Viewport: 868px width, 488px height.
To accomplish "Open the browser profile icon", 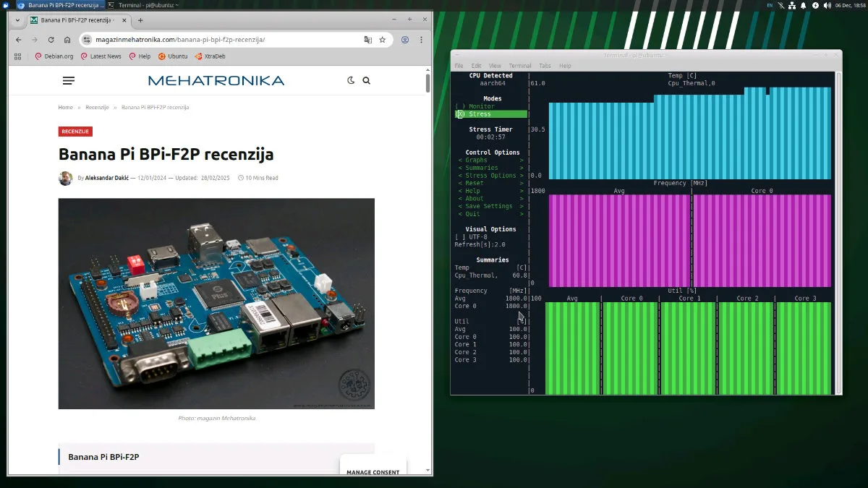I will click(x=405, y=40).
